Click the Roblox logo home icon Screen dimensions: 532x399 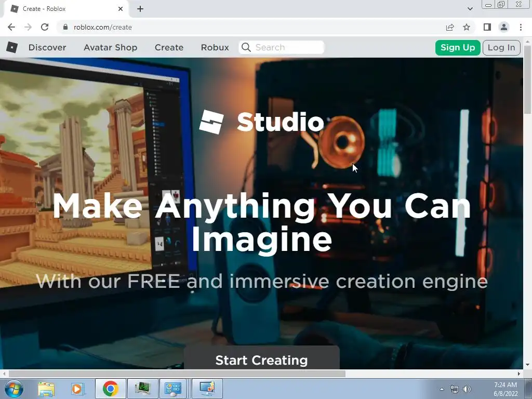[12, 47]
